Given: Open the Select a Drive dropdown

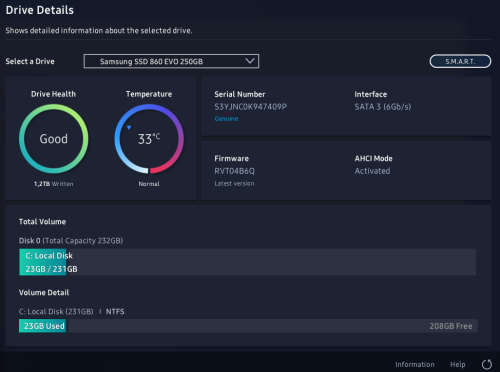Looking at the screenshot, I should point(171,61).
